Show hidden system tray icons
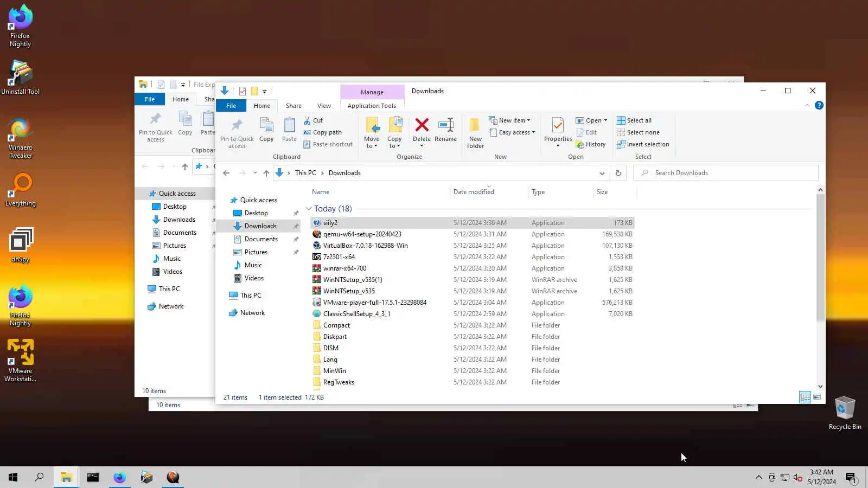This screenshot has height=488, width=868. 758,477
